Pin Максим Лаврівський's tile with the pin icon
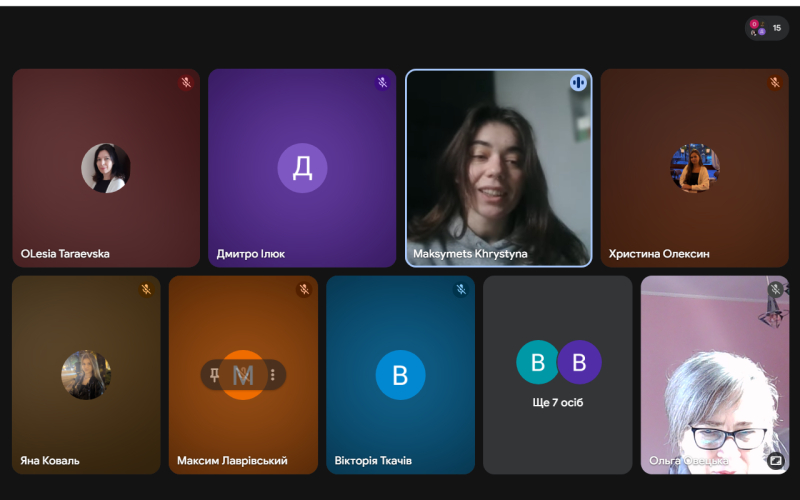Screen dimensions: 800x500 coord(215,375)
